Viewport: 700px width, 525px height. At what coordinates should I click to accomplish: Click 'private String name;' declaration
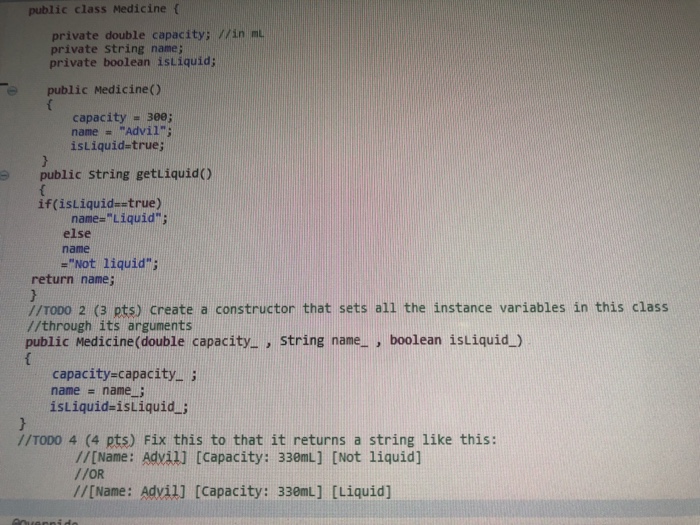click(117, 48)
